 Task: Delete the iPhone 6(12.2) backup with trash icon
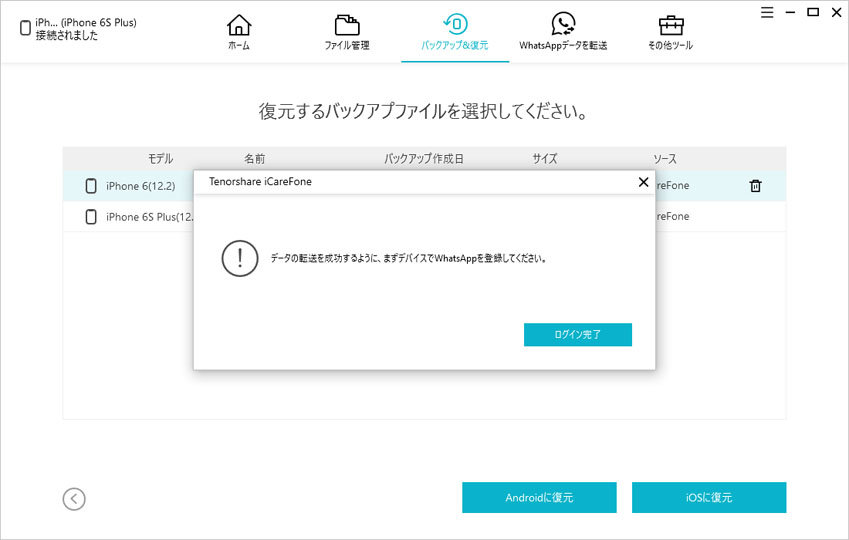click(x=755, y=186)
